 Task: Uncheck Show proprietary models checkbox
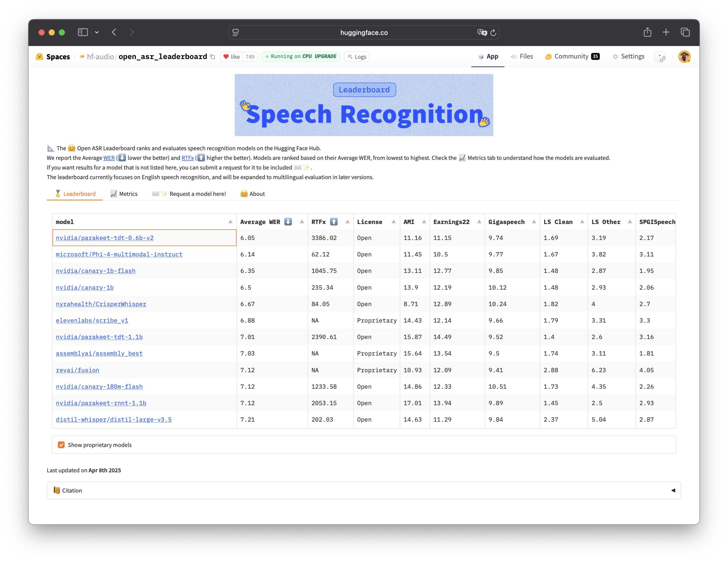tap(61, 445)
